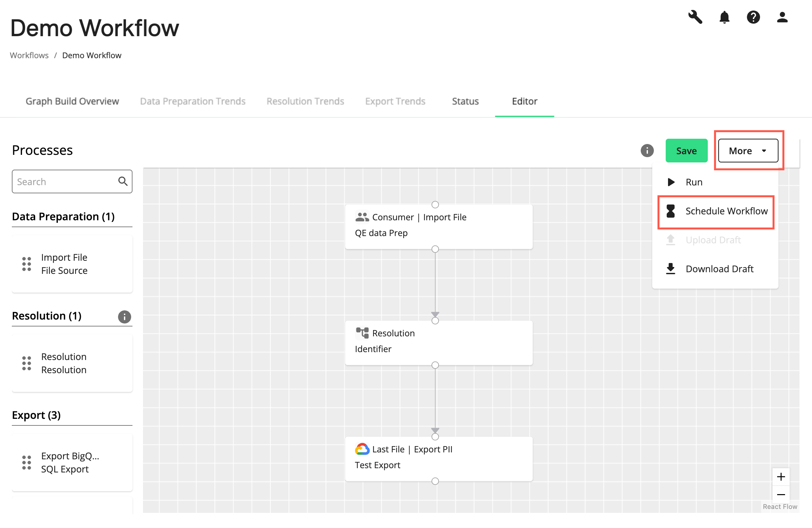
Task: Switch to the Status tab
Action: 465,101
